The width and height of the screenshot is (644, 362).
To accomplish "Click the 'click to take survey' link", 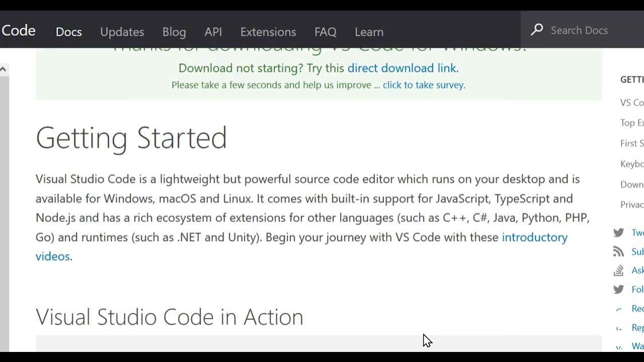I will [424, 85].
